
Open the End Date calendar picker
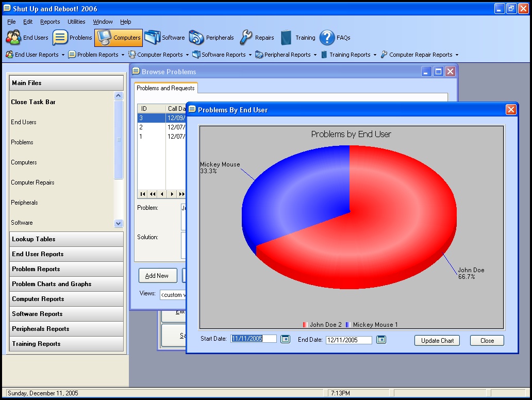click(x=381, y=340)
